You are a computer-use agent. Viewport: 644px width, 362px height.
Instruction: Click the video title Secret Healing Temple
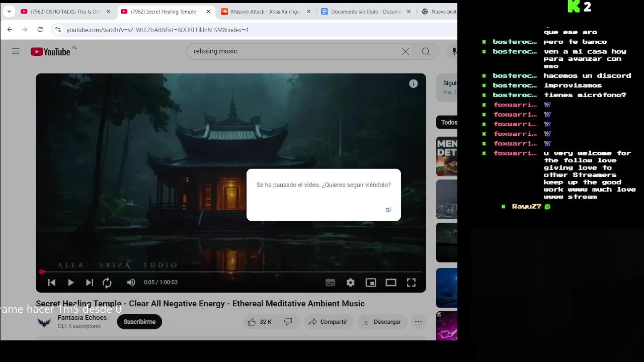[x=200, y=304]
